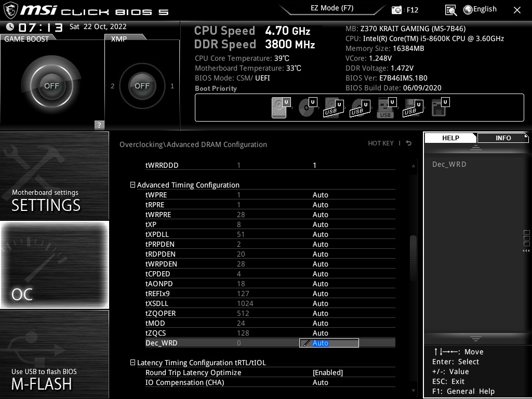
Task: Click the globe language icon
Action: point(468,10)
